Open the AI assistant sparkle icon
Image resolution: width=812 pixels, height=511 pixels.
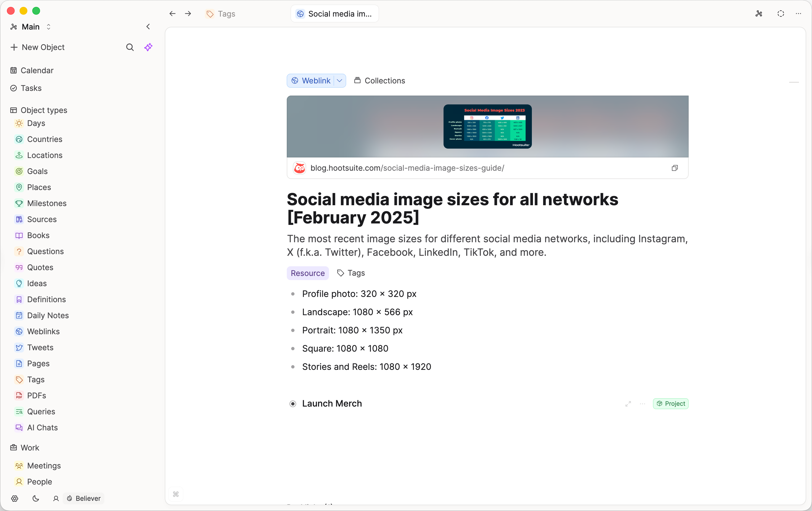click(148, 47)
